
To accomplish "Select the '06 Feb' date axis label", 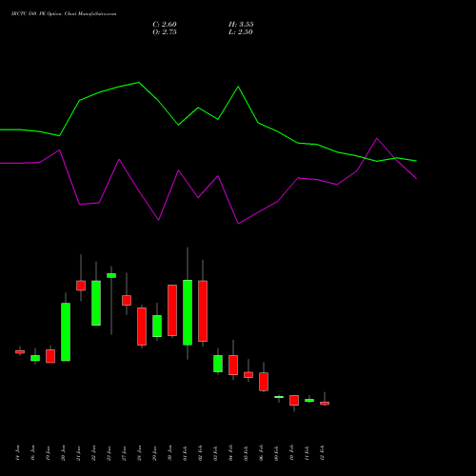I will coord(261,453).
